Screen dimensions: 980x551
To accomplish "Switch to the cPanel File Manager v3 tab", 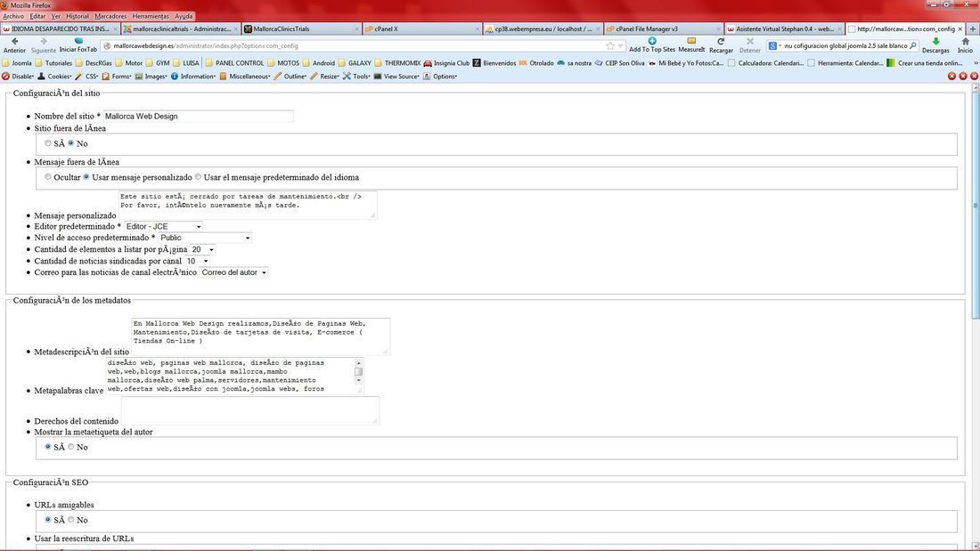I will tap(664, 28).
